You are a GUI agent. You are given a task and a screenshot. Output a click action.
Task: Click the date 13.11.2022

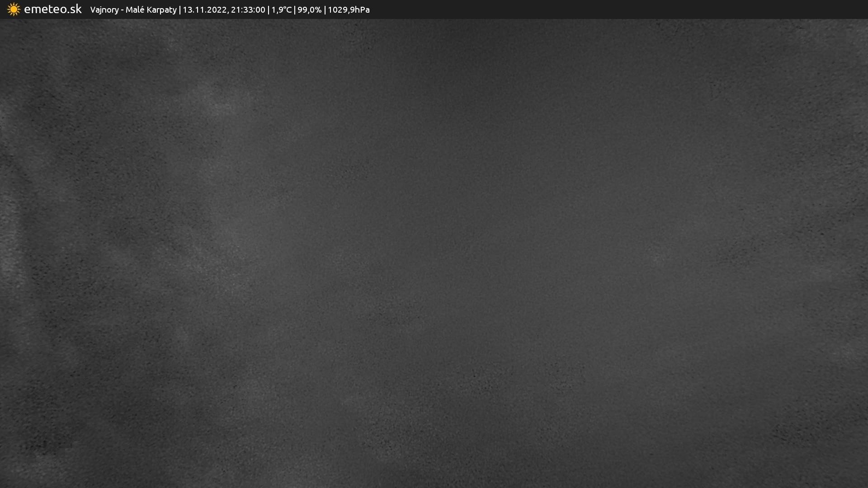pos(204,10)
